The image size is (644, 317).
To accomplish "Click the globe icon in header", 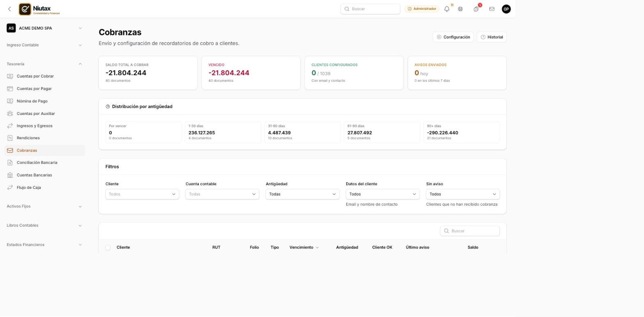I will pyautogui.click(x=460, y=9).
